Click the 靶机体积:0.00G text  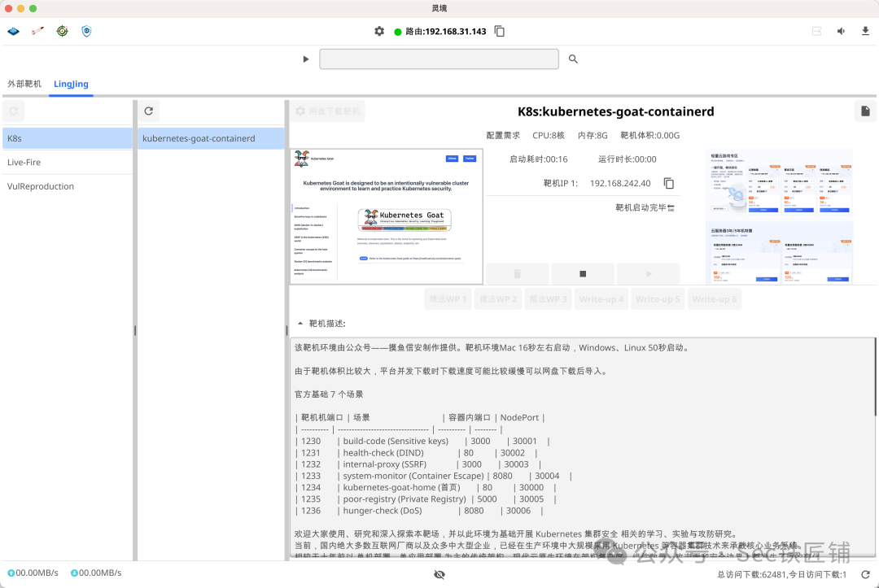[x=649, y=136]
